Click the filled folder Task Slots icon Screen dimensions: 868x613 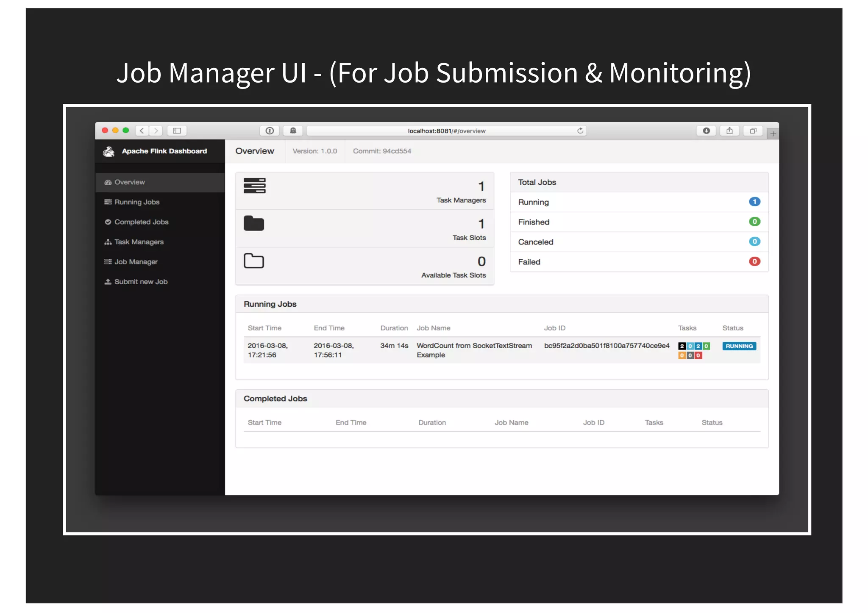click(254, 223)
